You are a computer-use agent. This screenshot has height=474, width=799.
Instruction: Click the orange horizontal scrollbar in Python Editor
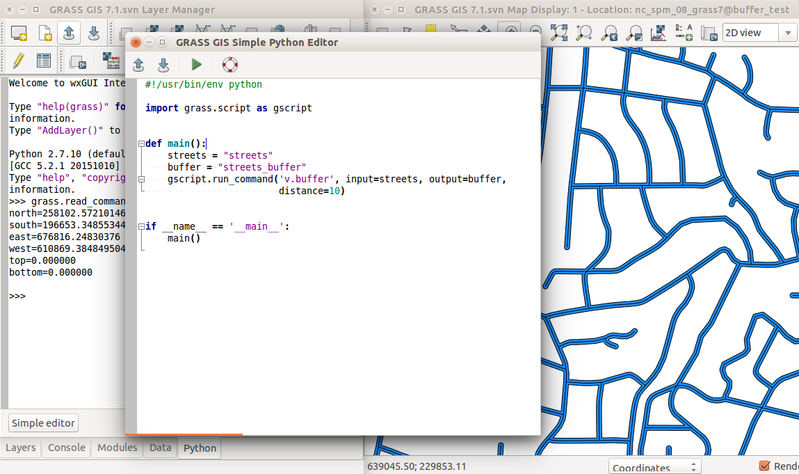click(184, 434)
